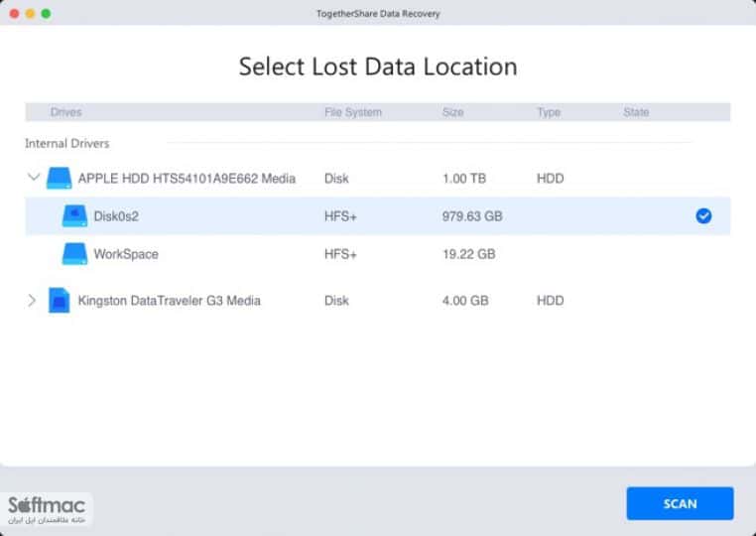Screen dimensions: 756x536
Task: Click the 979.63 GB size value
Action: (472, 216)
